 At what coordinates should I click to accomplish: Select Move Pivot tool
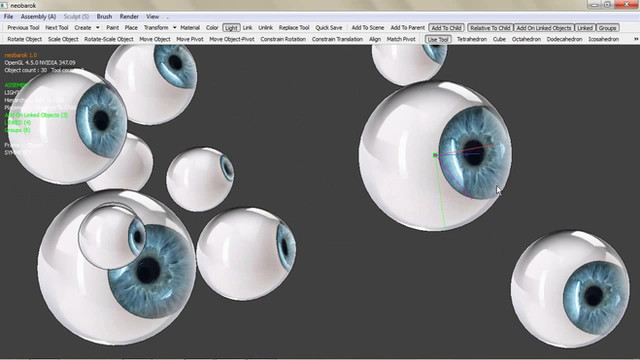[x=190, y=39]
